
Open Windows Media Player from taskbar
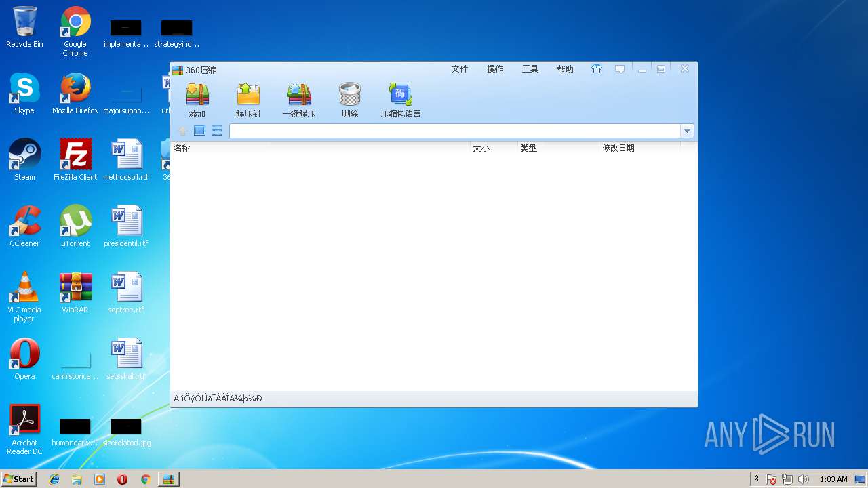click(100, 479)
